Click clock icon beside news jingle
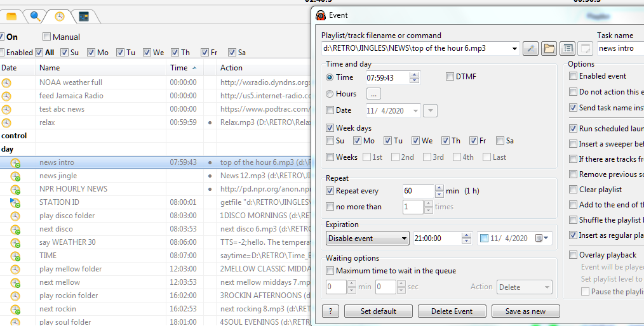Viewport: 644px width, 326px height. 15,176
